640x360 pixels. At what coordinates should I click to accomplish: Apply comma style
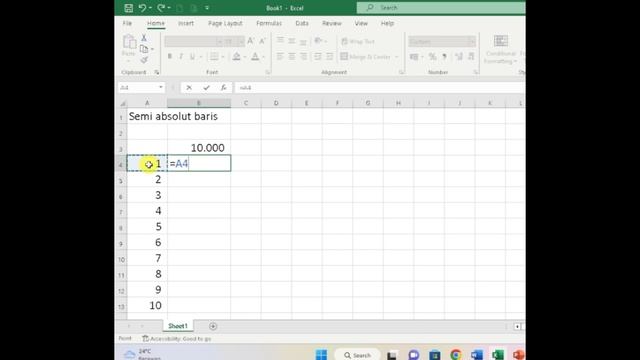coord(444,57)
